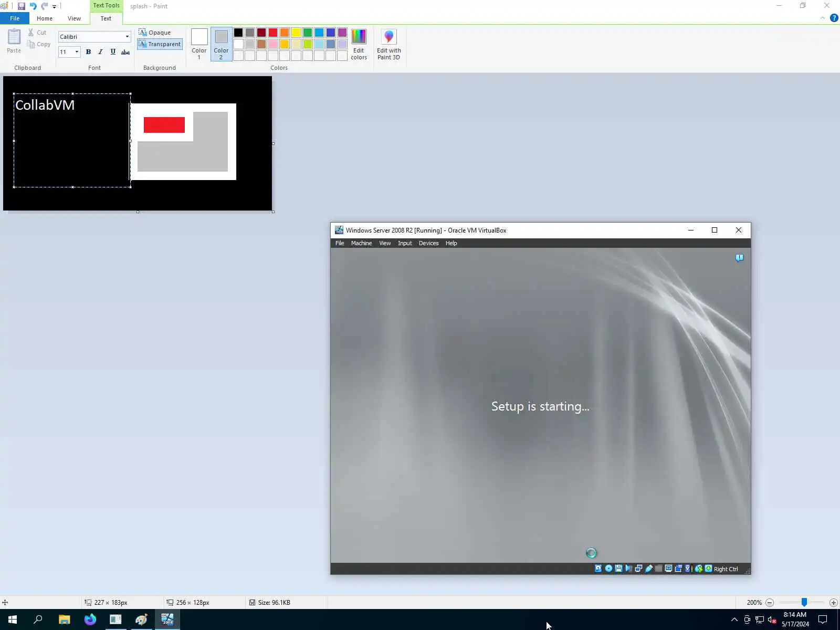Open the Help menu in VirtualBox
This screenshot has width=840, height=630.
pyautogui.click(x=451, y=243)
